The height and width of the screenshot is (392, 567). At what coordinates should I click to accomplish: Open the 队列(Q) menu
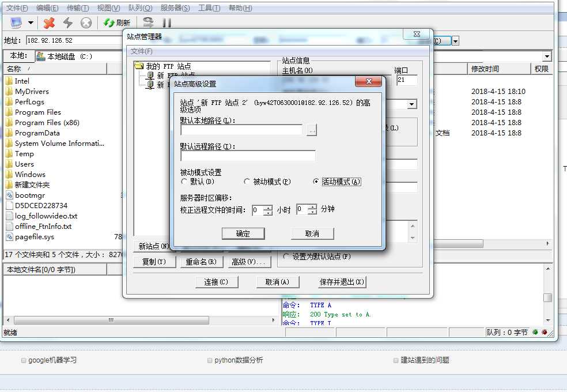(140, 8)
